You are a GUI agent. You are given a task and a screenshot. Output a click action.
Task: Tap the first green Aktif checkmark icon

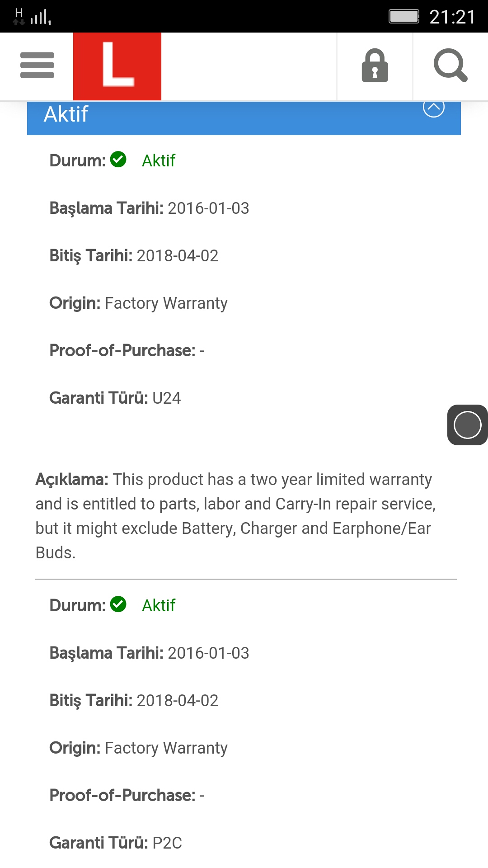point(118,159)
